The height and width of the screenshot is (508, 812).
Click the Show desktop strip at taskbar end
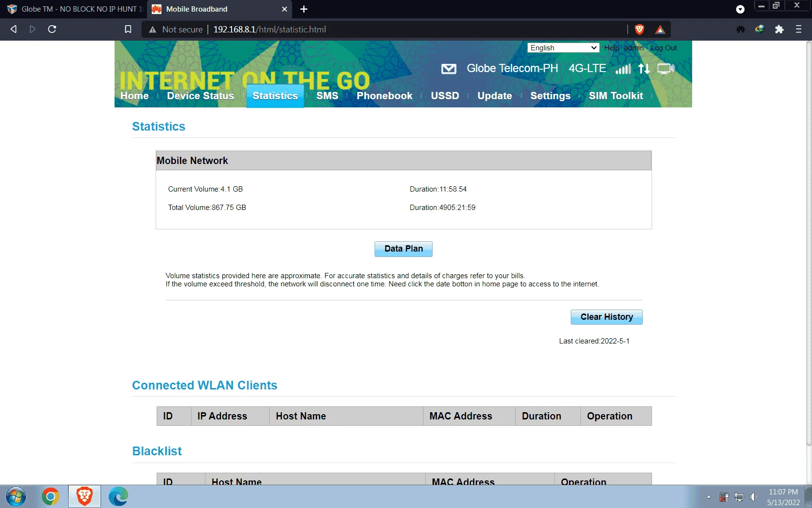coord(808,497)
